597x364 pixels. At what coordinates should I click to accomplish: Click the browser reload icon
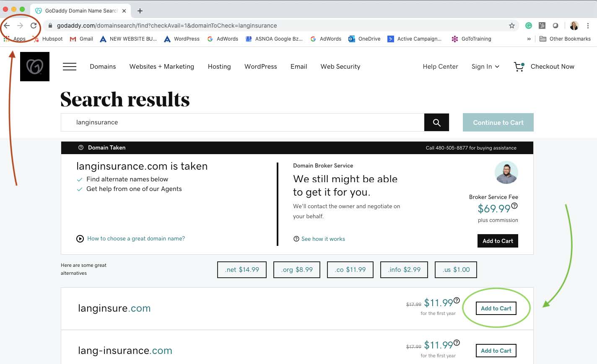coord(34,26)
